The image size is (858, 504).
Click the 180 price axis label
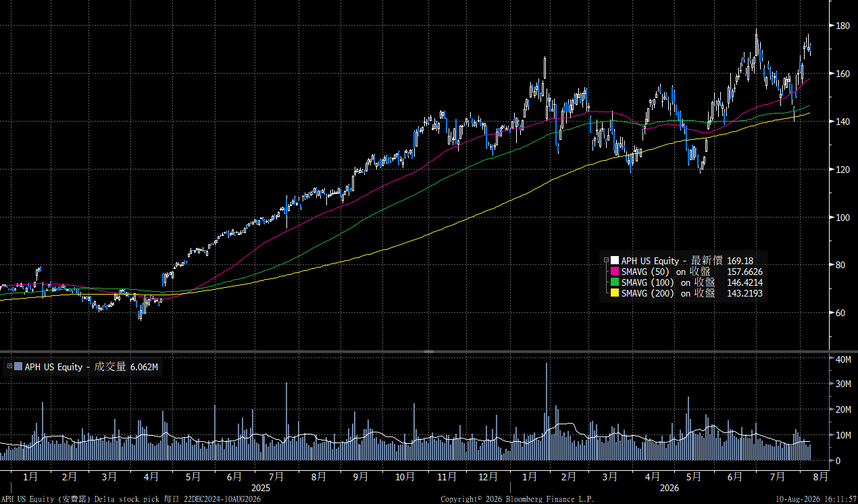click(x=842, y=26)
